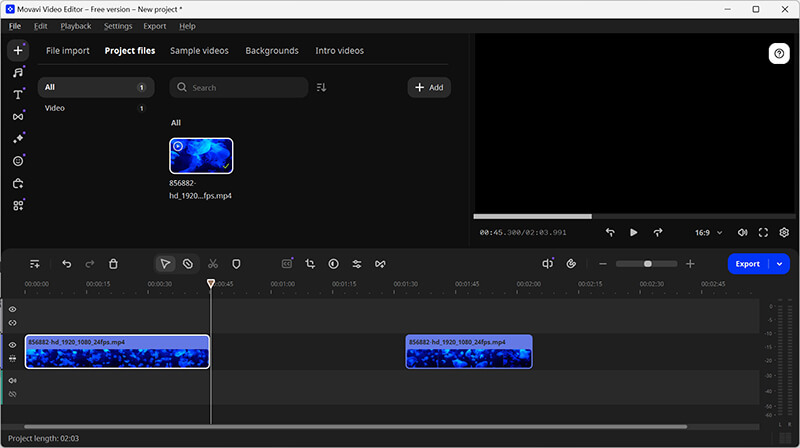Viewport: 800px width, 448px height.
Task: Activate the Select arrow tool
Action: click(165, 264)
